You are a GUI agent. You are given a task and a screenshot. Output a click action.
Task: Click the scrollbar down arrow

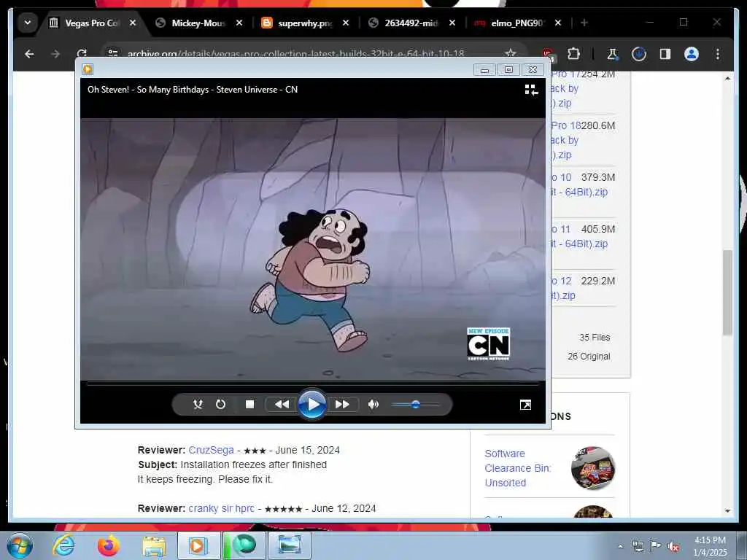pyautogui.click(x=727, y=510)
